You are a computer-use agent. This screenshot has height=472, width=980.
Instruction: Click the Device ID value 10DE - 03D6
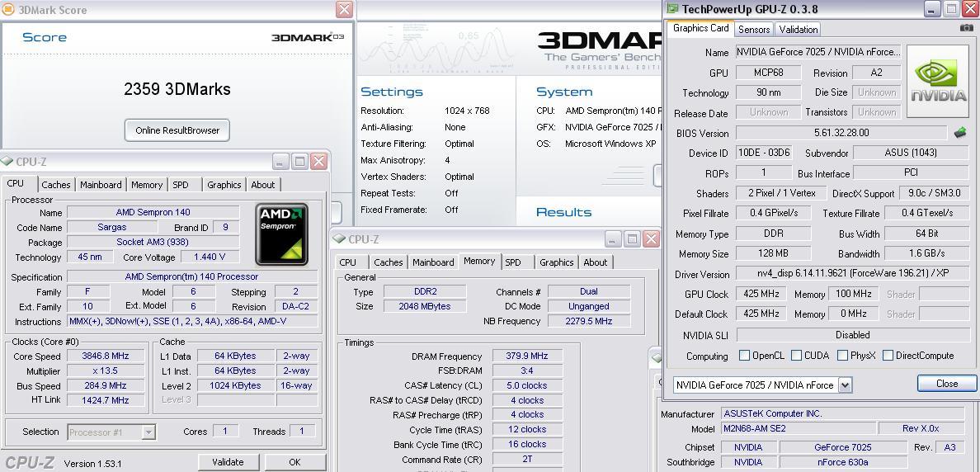point(764,153)
